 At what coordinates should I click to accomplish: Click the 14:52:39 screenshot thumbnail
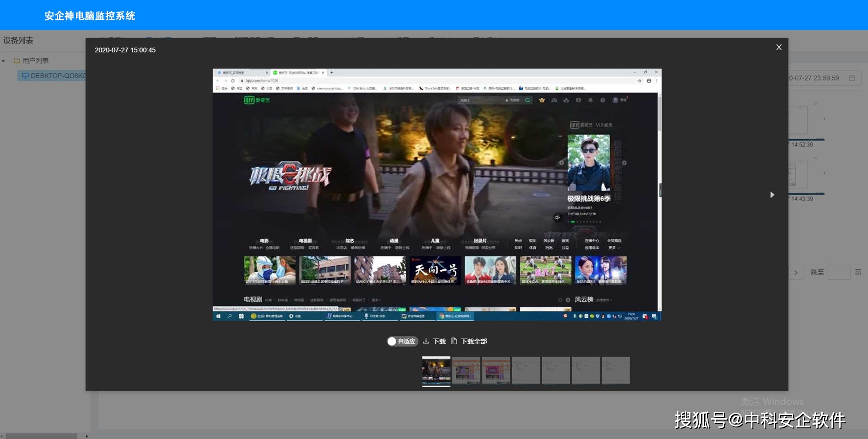tap(807, 121)
